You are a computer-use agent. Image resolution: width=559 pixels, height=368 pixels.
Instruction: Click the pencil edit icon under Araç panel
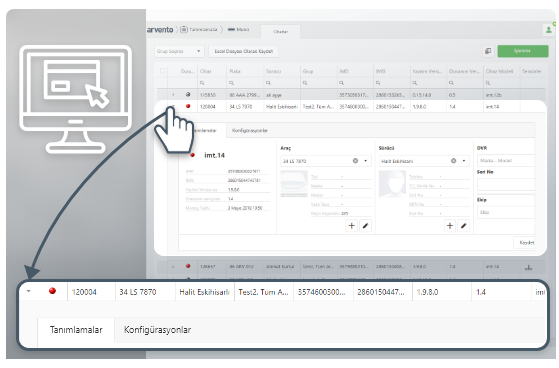[x=365, y=225]
